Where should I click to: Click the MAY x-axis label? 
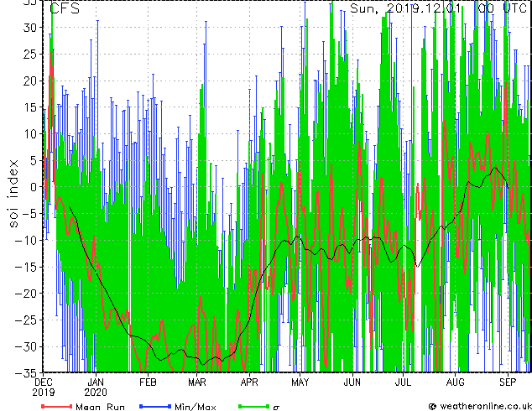click(x=300, y=382)
